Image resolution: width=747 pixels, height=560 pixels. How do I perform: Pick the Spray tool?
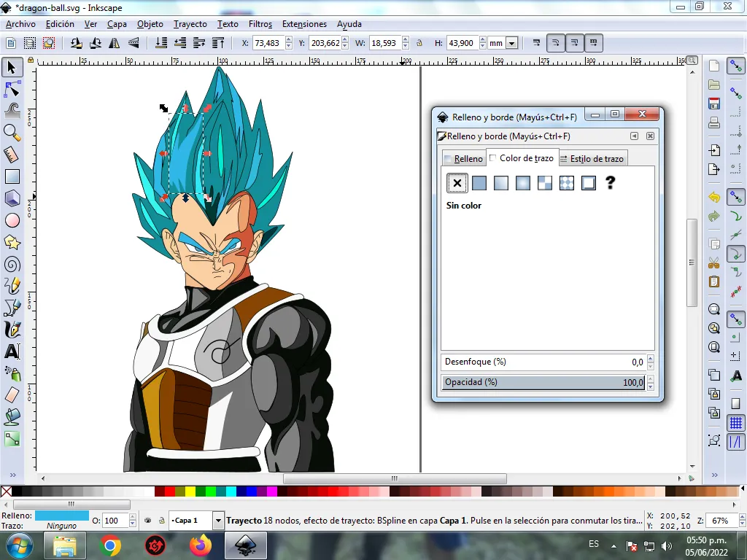[x=12, y=373]
